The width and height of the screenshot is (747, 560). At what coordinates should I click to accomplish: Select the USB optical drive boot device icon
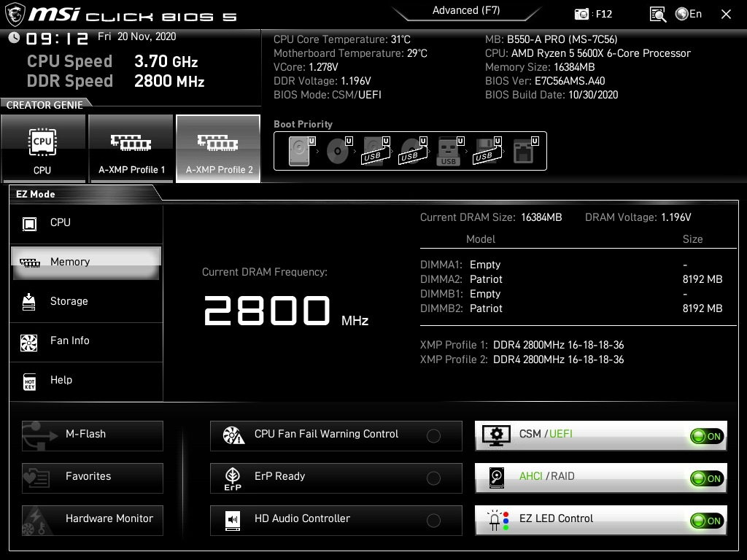(x=413, y=151)
